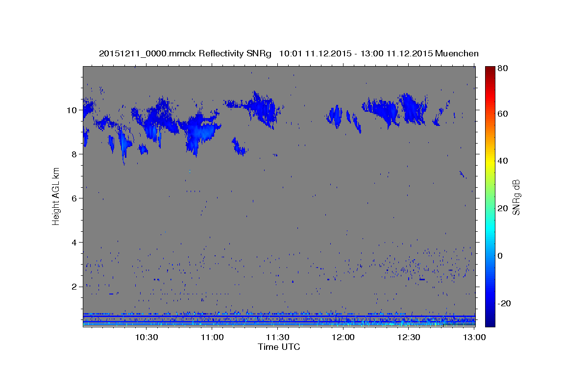Click the height axis label 8
Screen dimensions: 588x392
pos(74,154)
